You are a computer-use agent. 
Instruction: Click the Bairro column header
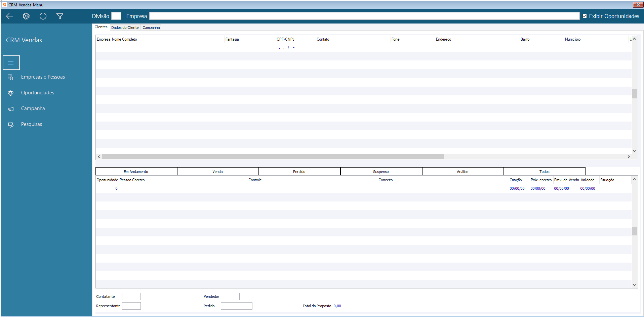(x=542, y=39)
